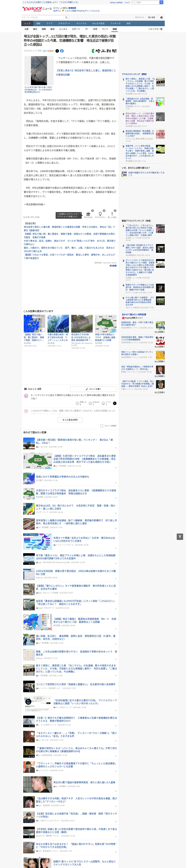Click the first commenter's purple avatar

click(x=26, y=396)
